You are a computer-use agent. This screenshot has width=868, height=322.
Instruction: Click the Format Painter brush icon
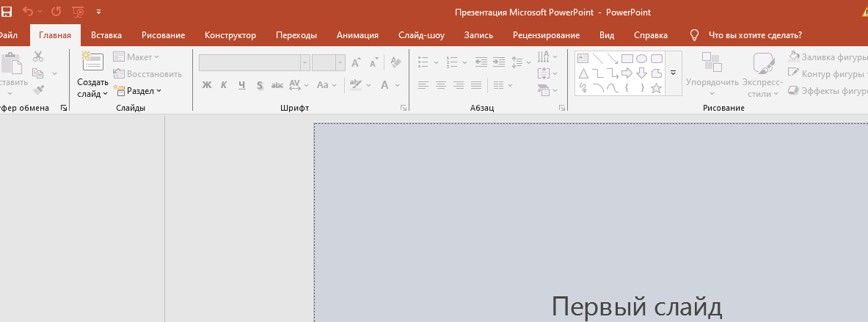pyautogui.click(x=37, y=89)
